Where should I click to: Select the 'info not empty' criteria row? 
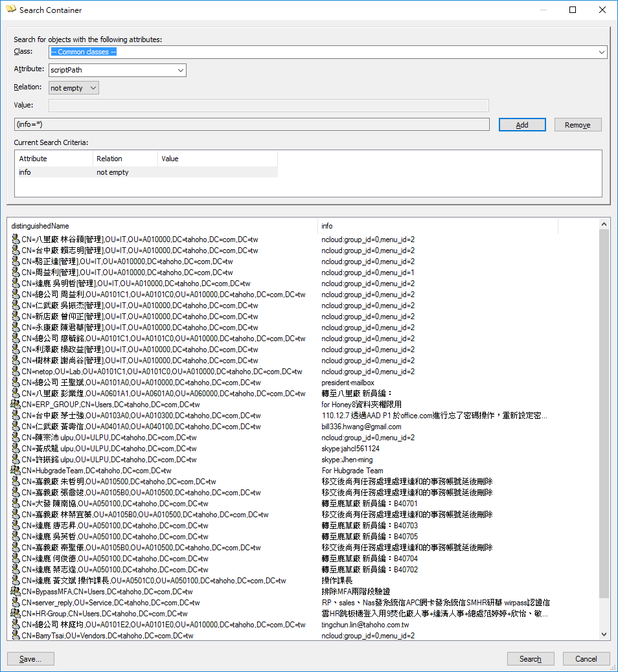tap(146, 172)
